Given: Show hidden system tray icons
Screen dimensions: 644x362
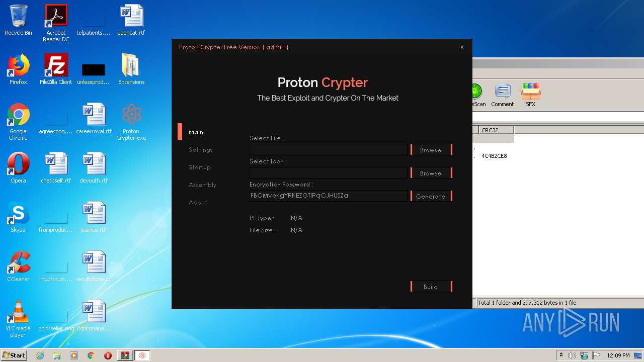Looking at the screenshot, I should [561, 355].
